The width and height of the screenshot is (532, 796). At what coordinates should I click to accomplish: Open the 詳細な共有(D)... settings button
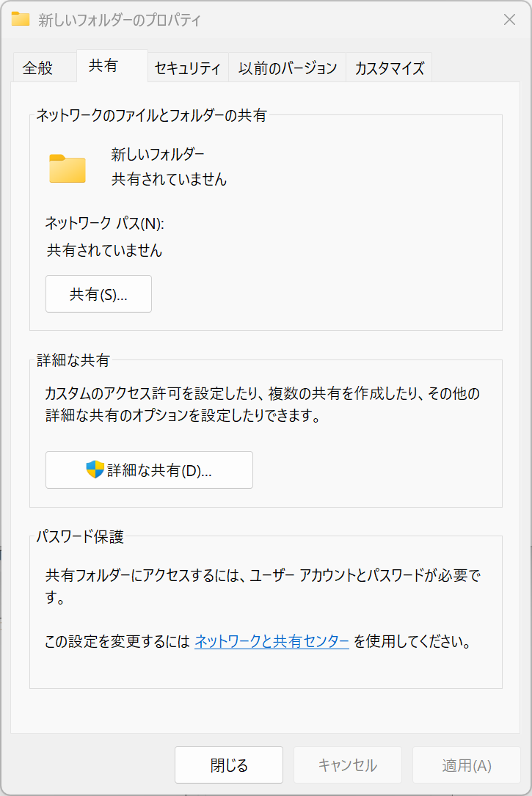pos(149,470)
